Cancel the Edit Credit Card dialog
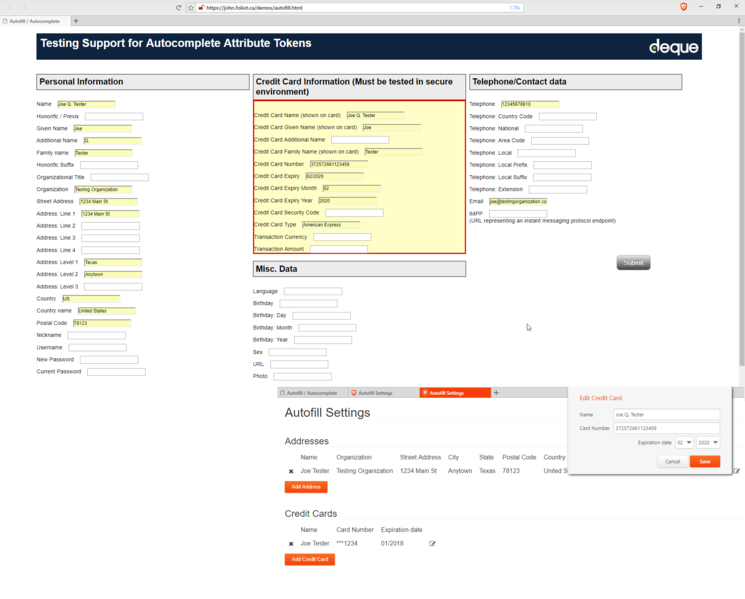 click(672, 461)
